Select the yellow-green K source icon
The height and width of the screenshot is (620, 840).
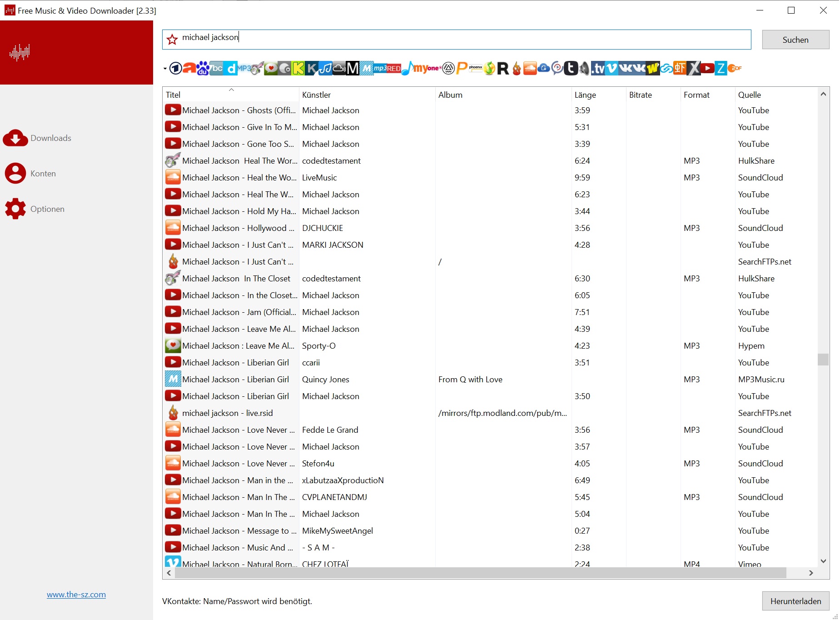click(298, 68)
